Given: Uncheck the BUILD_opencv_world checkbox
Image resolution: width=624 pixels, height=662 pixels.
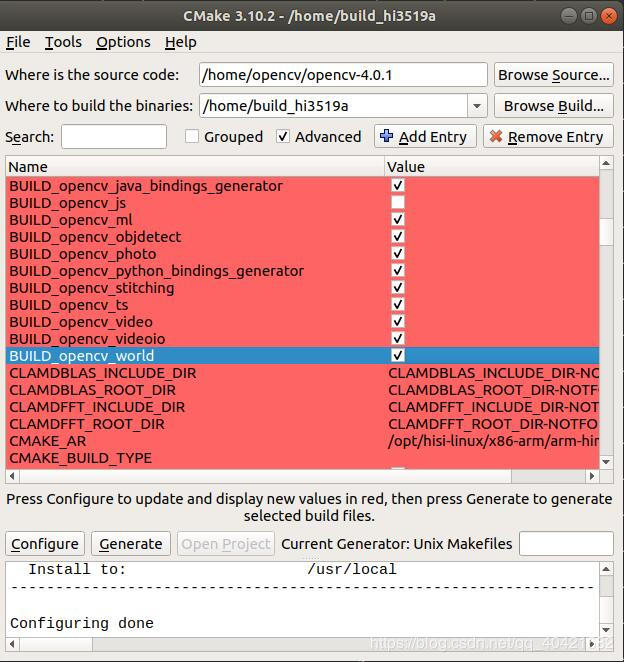Looking at the screenshot, I should pyautogui.click(x=398, y=355).
